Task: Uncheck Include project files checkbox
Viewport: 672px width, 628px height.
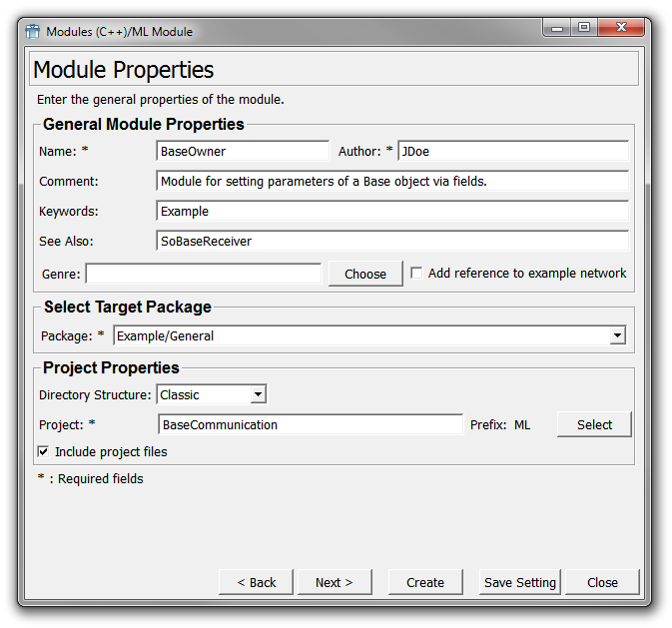Action: coord(44,452)
